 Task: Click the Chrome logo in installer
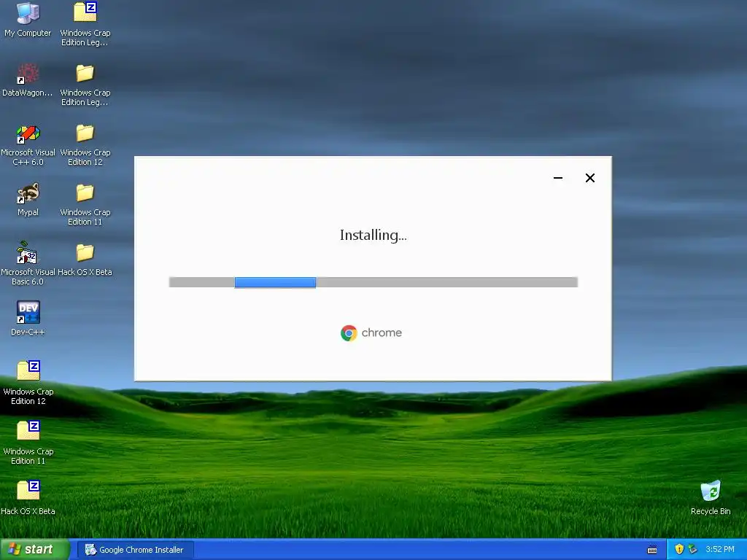[x=349, y=332]
